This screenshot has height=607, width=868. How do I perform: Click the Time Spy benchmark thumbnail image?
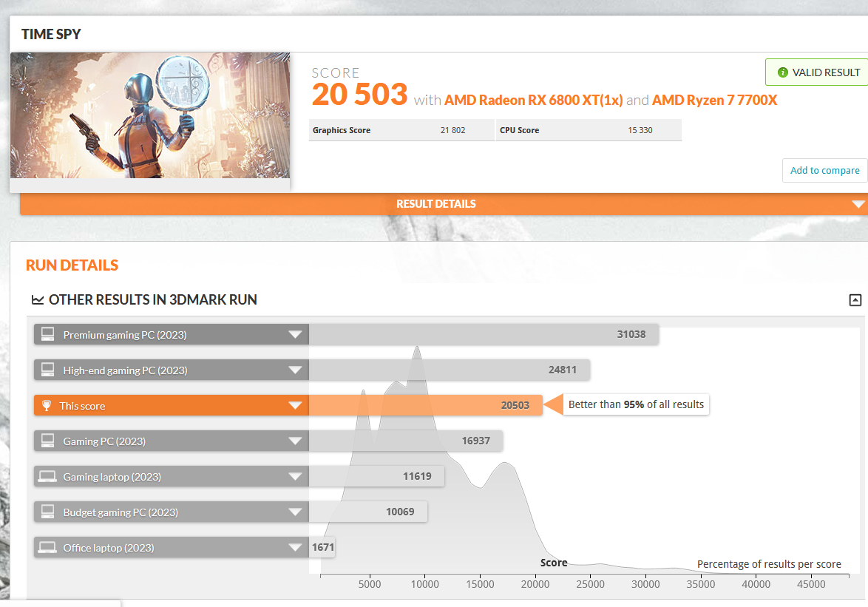pos(150,115)
